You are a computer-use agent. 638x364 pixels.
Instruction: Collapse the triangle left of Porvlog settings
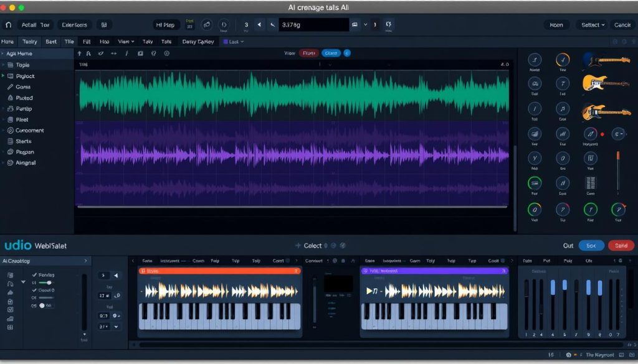[23, 282]
